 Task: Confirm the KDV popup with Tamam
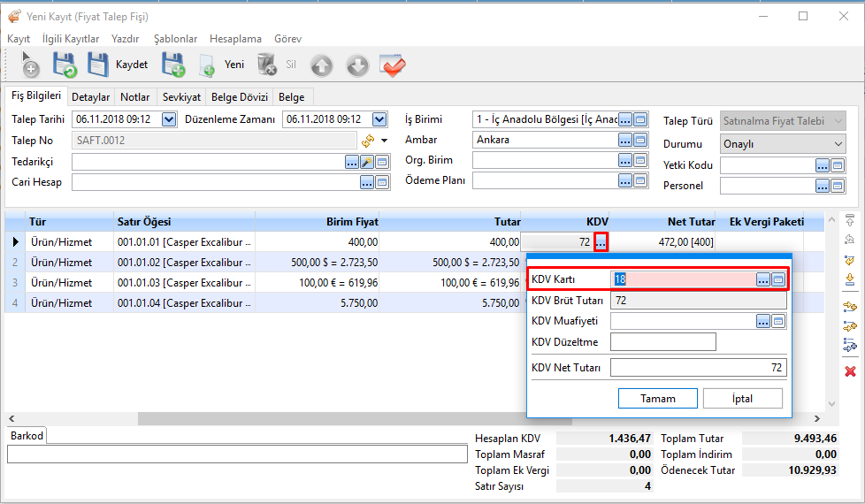pos(657,399)
